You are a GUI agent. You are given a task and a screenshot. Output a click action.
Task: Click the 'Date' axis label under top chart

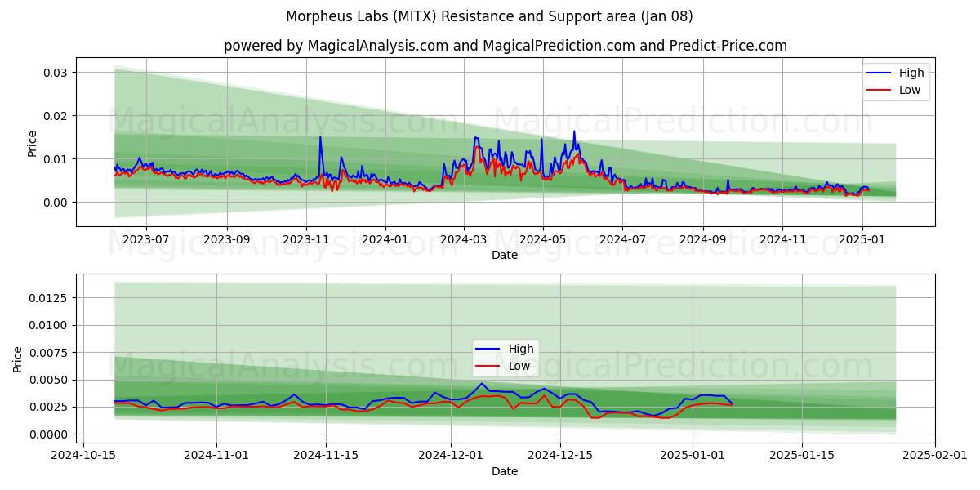(505, 256)
